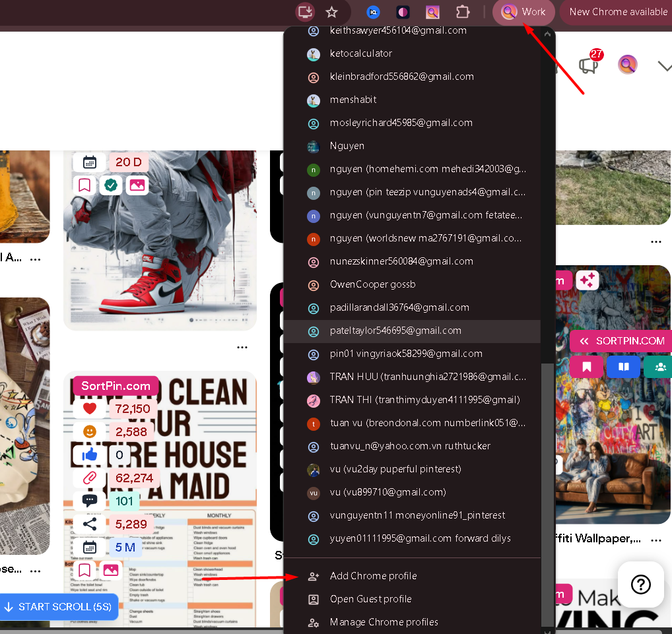672x634 pixels.
Task: Open more options under the sneaker pin
Action: tap(242, 348)
